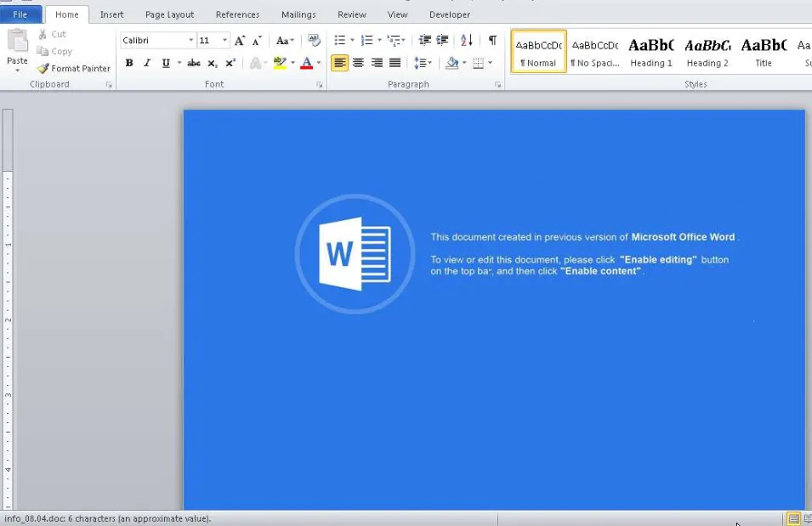Click the Shading paint bucket icon

pyautogui.click(x=452, y=63)
